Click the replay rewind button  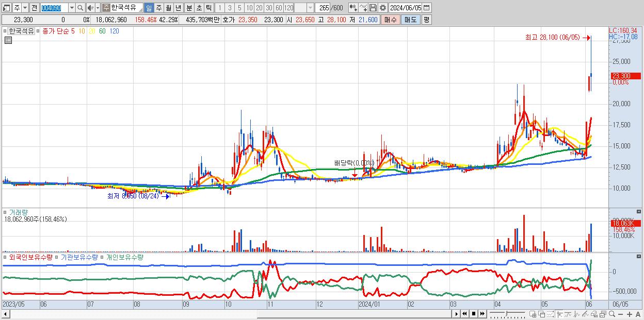coord(464,314)
